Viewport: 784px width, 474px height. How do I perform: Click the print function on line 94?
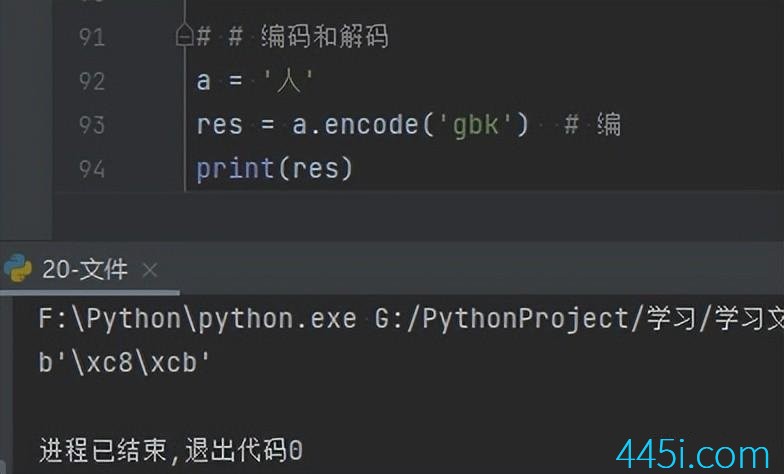pos(235,169)
